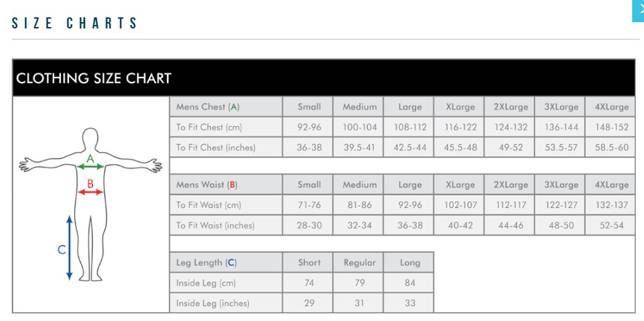Click the 3XLarge waist inches value 48-50
Image resolution: width=644 pixels, height=321 pixels.
coord(560,225)
